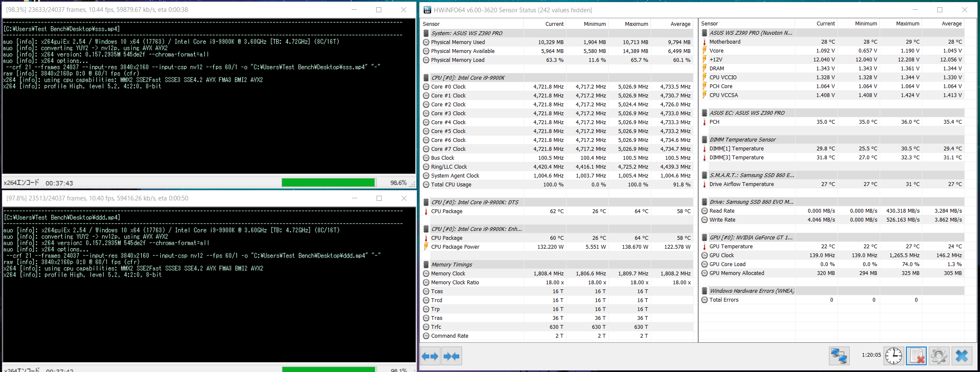The image size is (980, 372).
Task: Click the expand columns arrows button in HWiNFO
Action: tap(430, 356)
